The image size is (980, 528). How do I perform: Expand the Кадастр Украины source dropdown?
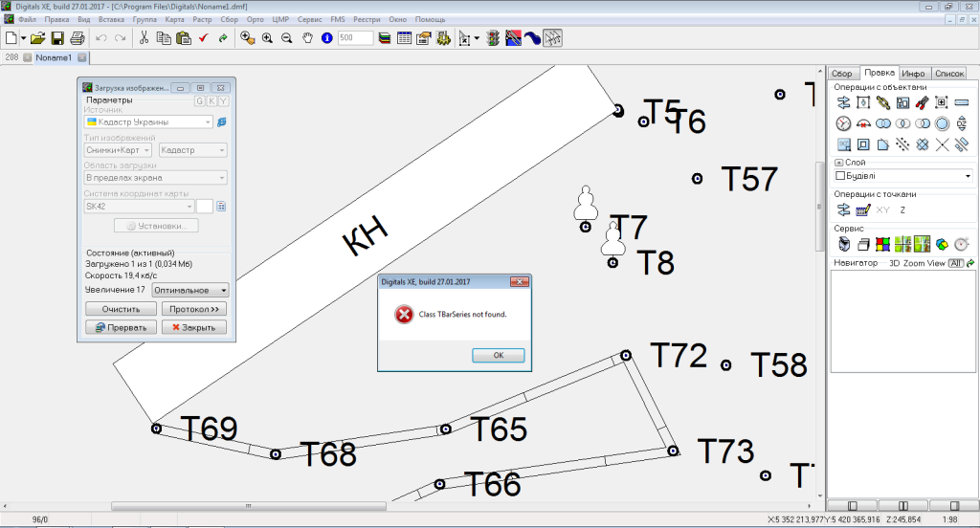point(207,122)
